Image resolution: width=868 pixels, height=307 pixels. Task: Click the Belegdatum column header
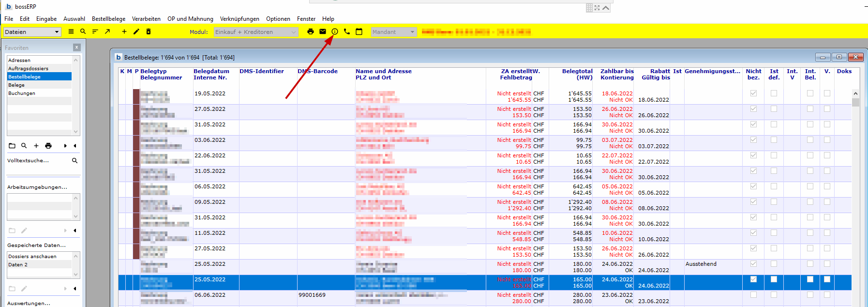[x=211, y=71]
